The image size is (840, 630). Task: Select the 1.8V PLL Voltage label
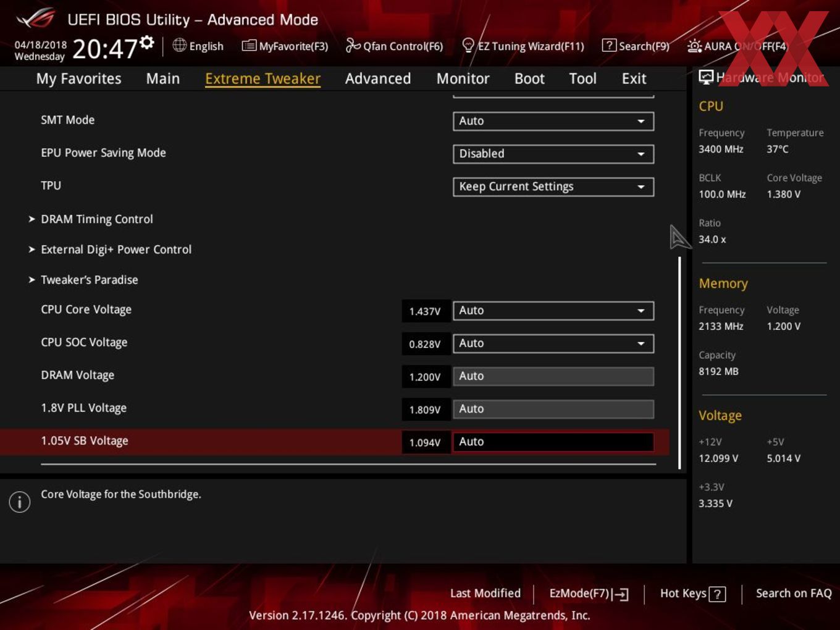tap(83, 408)
